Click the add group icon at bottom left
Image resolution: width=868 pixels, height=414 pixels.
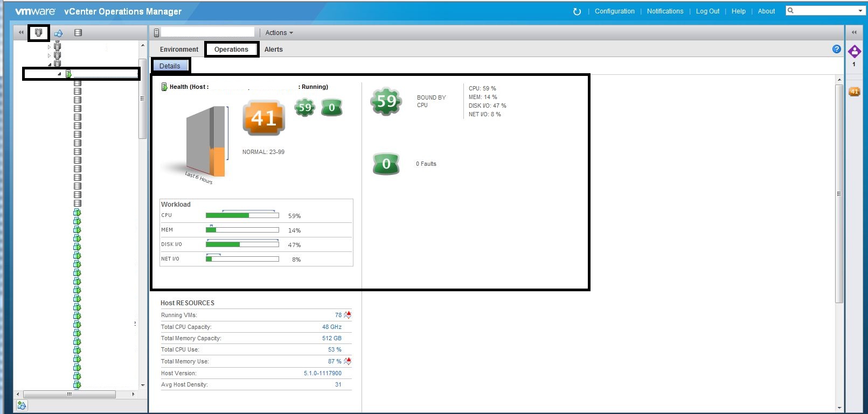(x=22, y=405)
